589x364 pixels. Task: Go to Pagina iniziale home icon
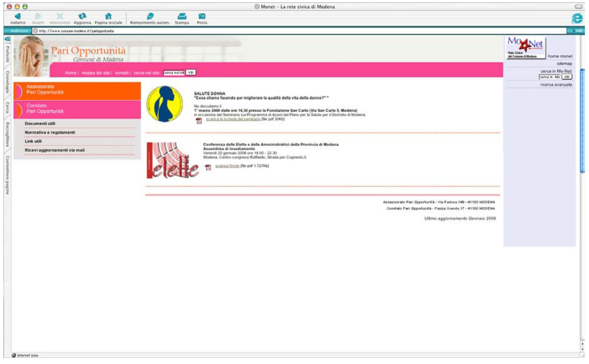pos(108,16)
